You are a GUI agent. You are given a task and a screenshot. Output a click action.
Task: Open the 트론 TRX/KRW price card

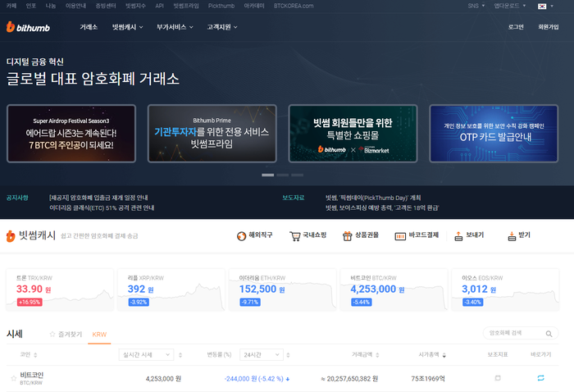pyautogui.click(x=60, y=289)
